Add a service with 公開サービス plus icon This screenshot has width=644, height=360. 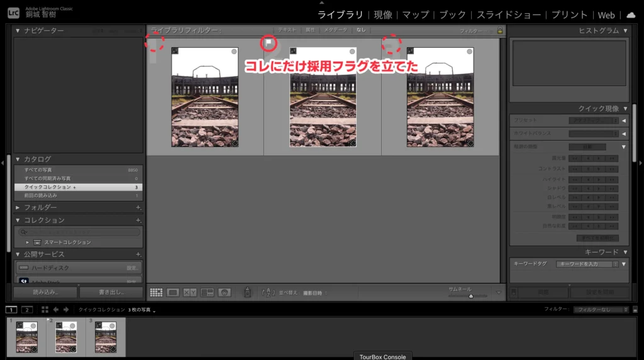(138, 254)
